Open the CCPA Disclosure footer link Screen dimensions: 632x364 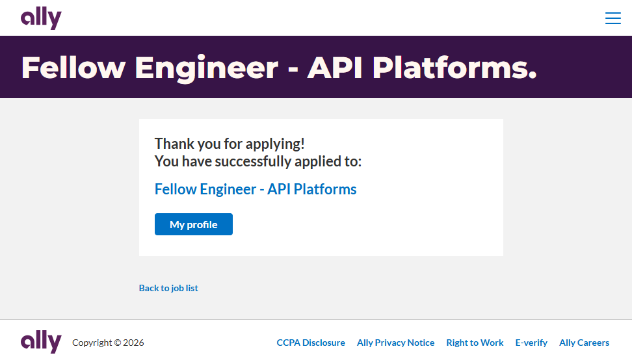pyautogui.click(x=311, y=343)
